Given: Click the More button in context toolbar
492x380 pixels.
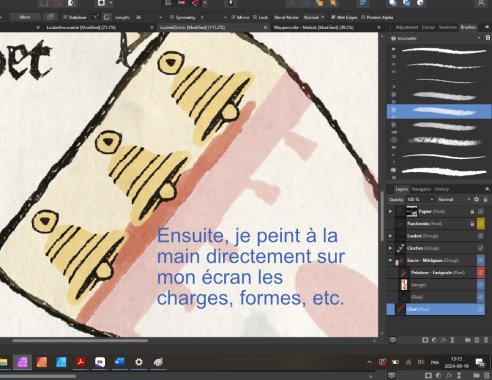Looking at the screenshot, I should coord(25,17).
